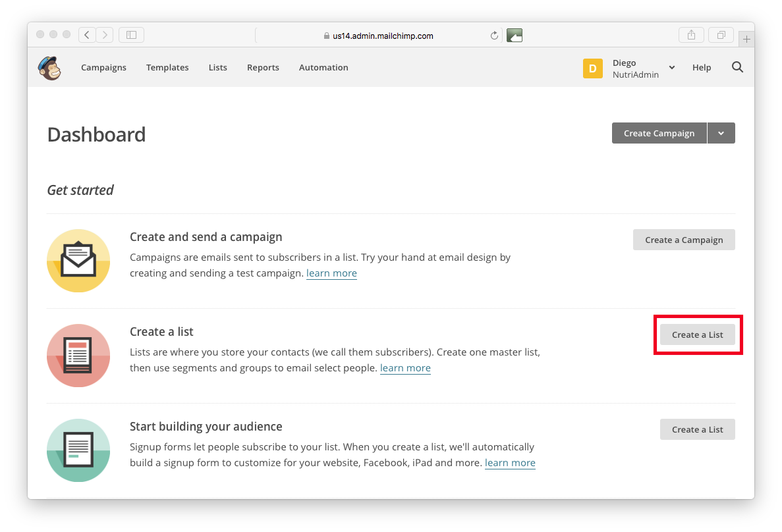Click the Create a Campaign button

tap(684, 240)
